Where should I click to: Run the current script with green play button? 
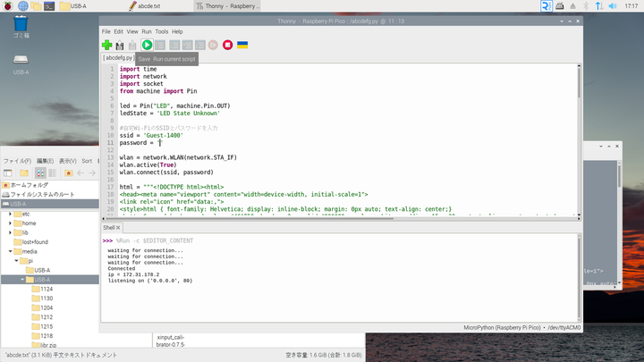147,45
